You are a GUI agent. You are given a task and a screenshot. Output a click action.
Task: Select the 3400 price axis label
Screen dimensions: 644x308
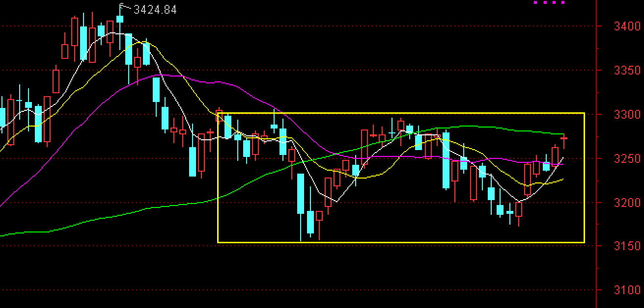coord(627,26)
